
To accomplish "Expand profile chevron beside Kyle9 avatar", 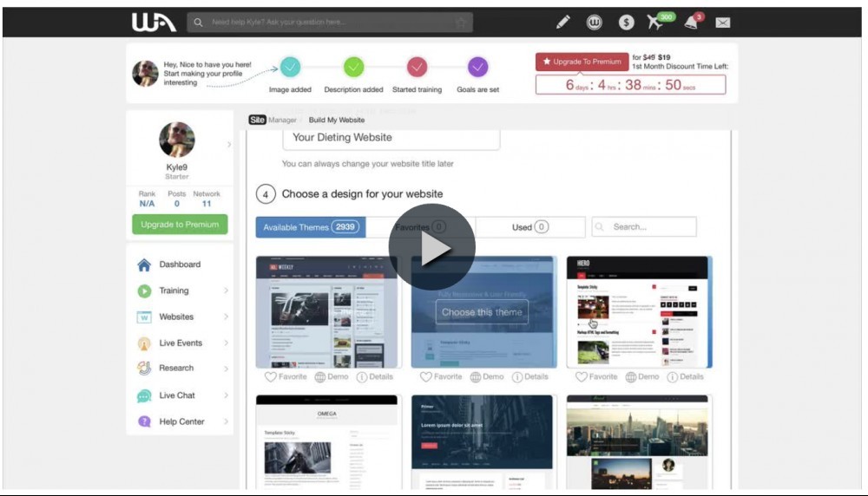I will tap(229, 145).
